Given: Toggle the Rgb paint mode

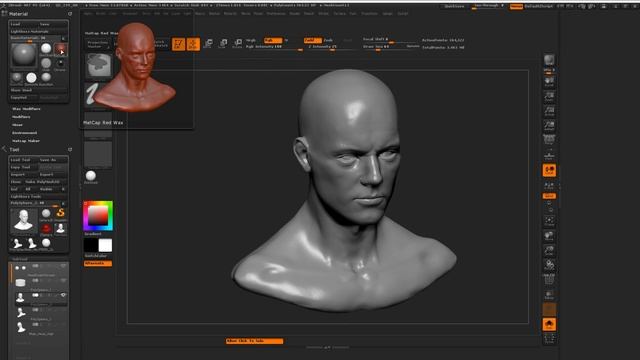Looking at the screenshot, I should pyautogui.click(x=273, y=40).
